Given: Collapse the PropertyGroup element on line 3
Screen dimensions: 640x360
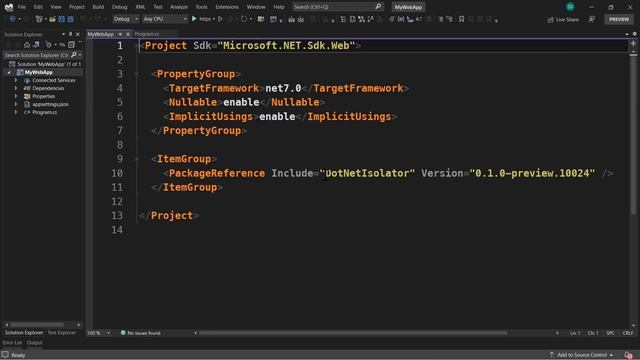Looking at the screenshot, I should (137, 74).
